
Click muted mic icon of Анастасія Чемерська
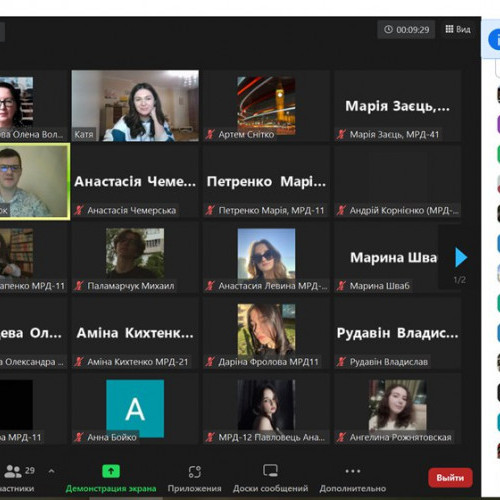click(x=79, y=210)
